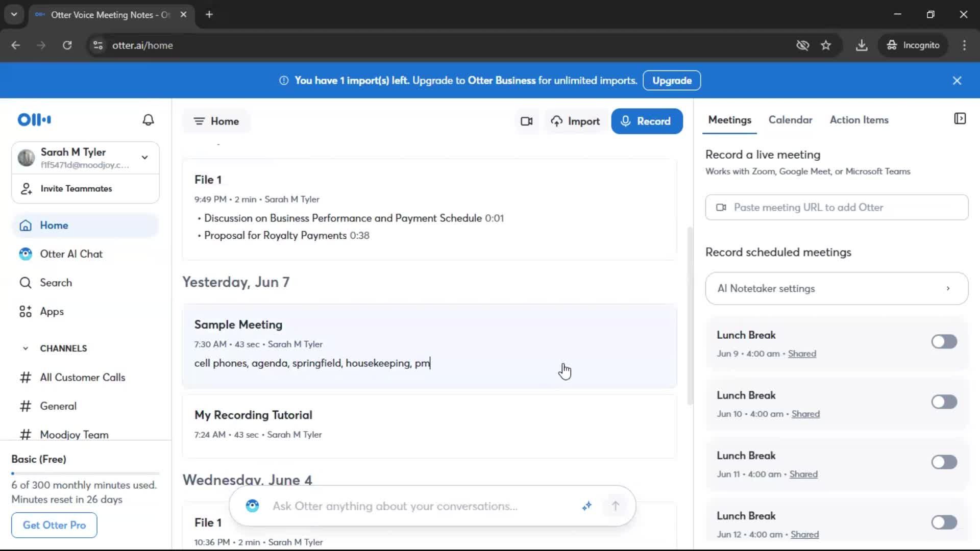Viewport: 980px width, 551px height.
Task: Click the Ask Otter anything input
Action: coord(395,506)
